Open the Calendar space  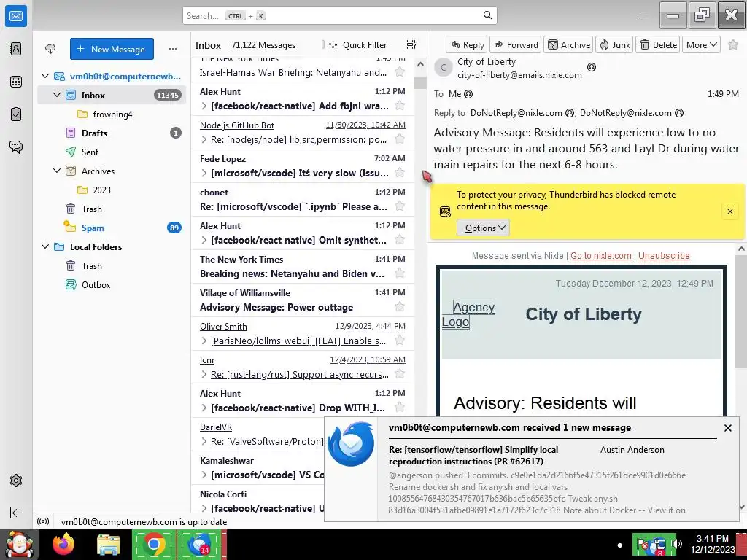point(16,82)
